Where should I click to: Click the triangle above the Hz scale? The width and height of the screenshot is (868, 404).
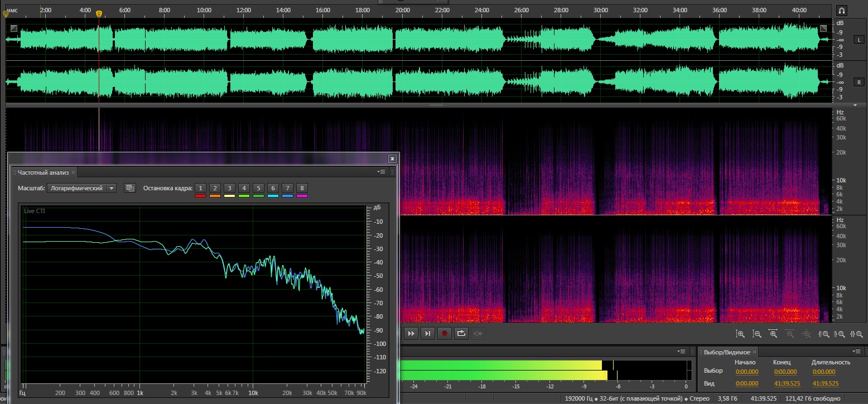tap(855, 105)
